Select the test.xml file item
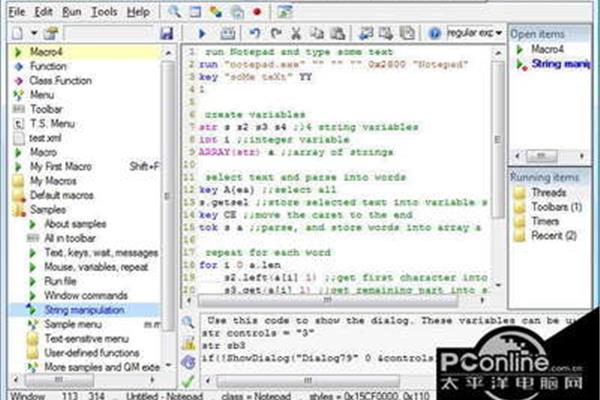The width and height of the screenshot is (600, 400). click(x=46, y=138)
